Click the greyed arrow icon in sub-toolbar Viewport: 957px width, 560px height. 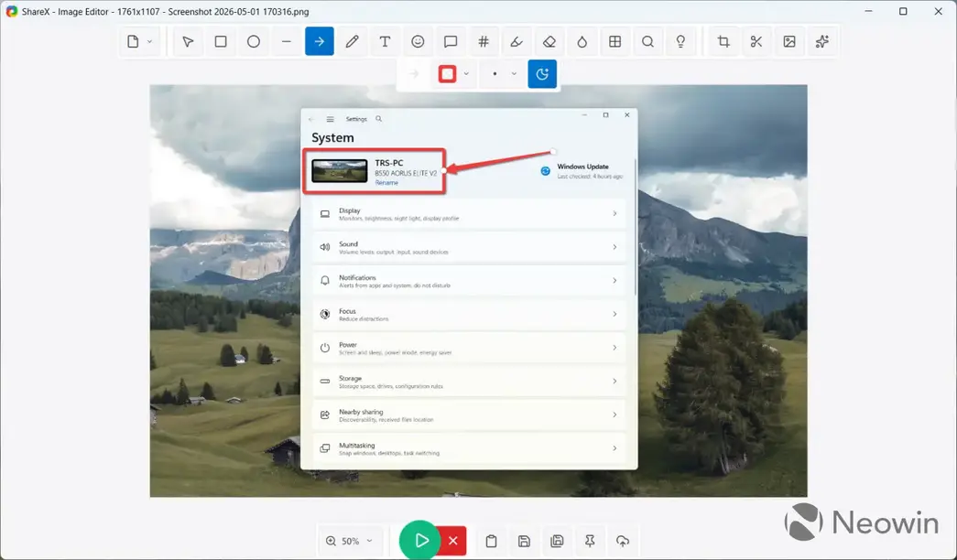coord(414,74)
